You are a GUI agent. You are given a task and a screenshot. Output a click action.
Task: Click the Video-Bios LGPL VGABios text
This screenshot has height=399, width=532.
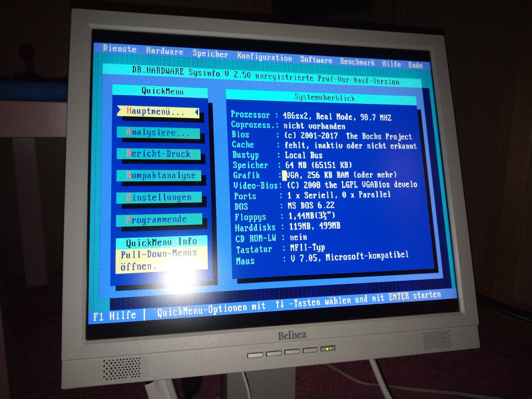[352, 184]
